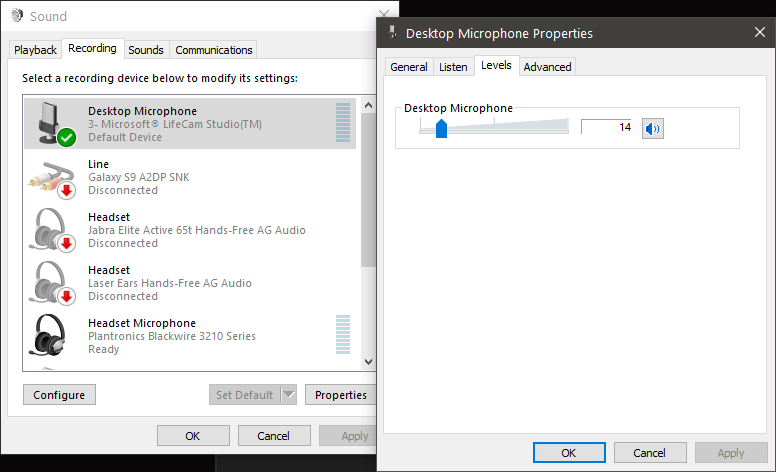Select the Line Galaxy S9 cable icon
The image size is (776, 472).
[52, 179]
